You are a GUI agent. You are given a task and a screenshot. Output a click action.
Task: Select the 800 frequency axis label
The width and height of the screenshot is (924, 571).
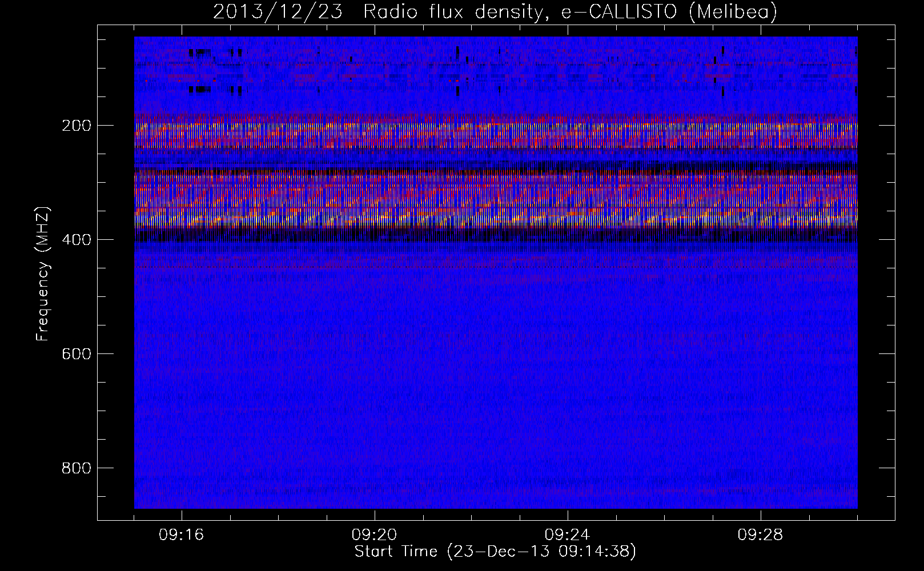(76, 468)
